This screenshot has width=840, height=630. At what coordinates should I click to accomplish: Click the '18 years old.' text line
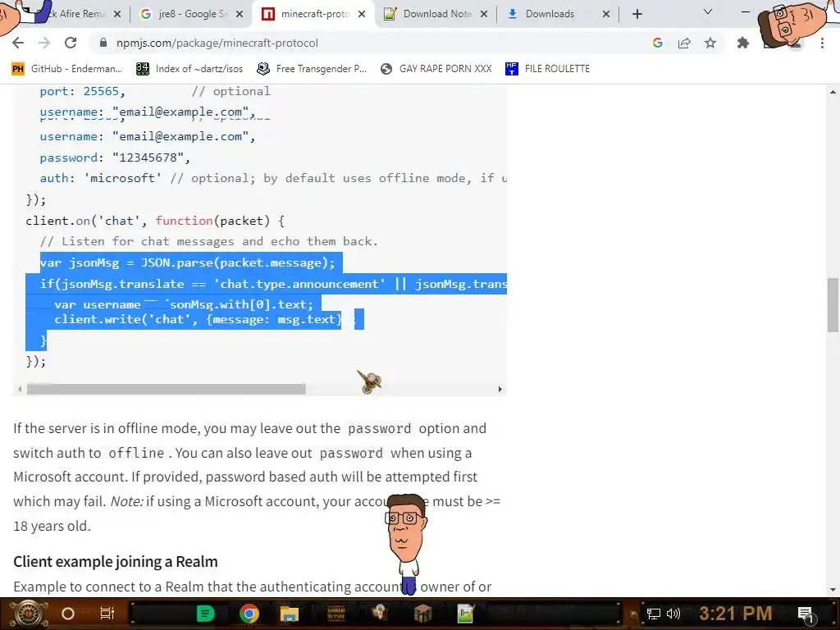52,526
